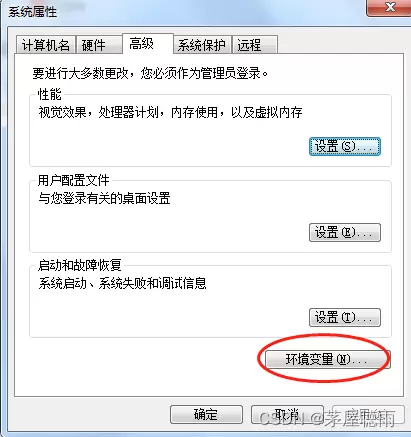Open user profiles 设置(E) button

point(345,232)
